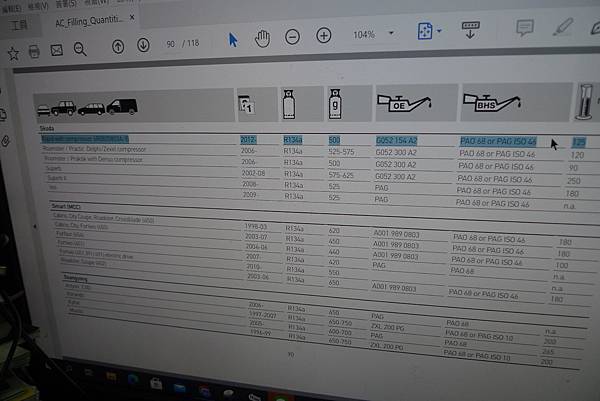Expand the left navigation pane arrow
The image size is (600, 401).
click(35, 227)
